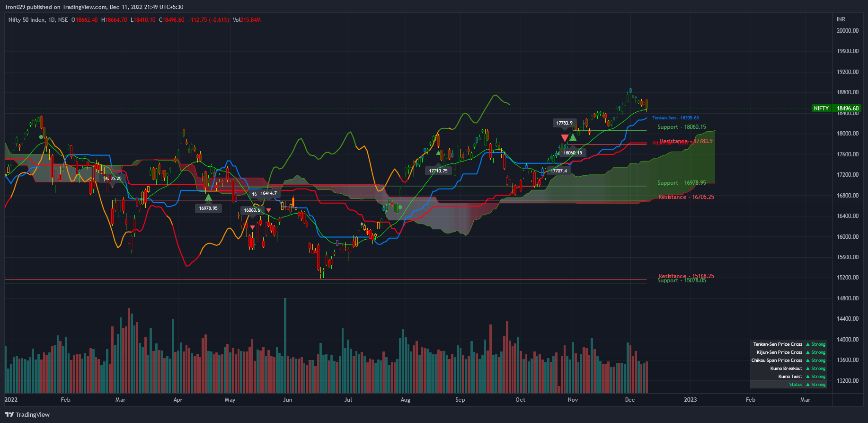This screenshot has width=868, height=423.
Task: Click the 17710.75 price callout
Action: [438, 171]
